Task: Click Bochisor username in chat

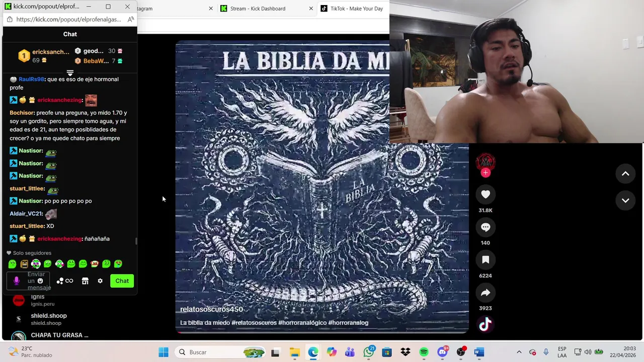Action: coord(22,113)
